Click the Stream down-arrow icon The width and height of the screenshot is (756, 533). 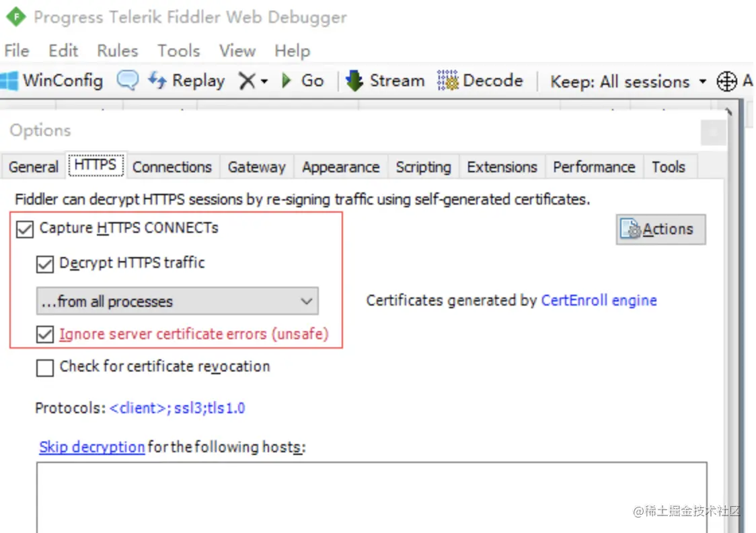[x=354, y=81]
